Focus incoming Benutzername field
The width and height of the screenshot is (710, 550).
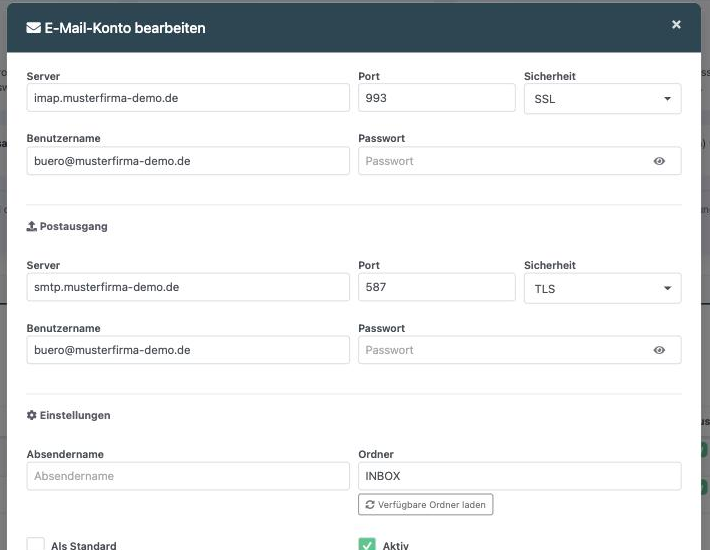[x=188, y=161]
